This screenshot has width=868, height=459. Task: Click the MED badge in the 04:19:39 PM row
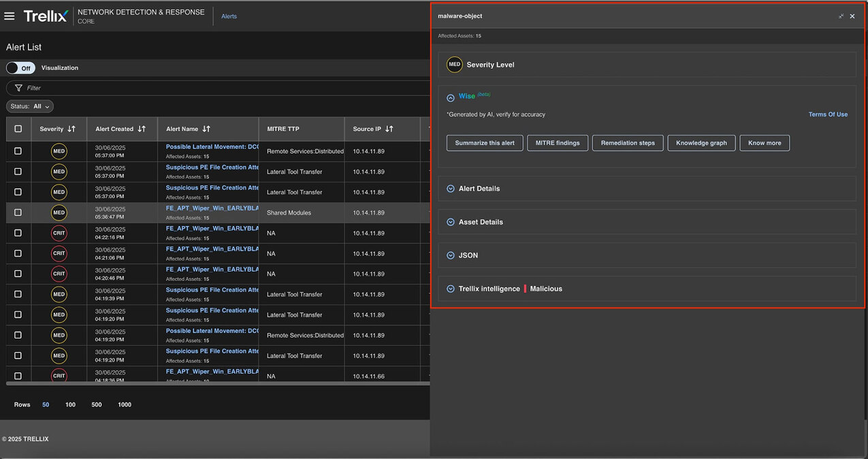click(59, 294)
